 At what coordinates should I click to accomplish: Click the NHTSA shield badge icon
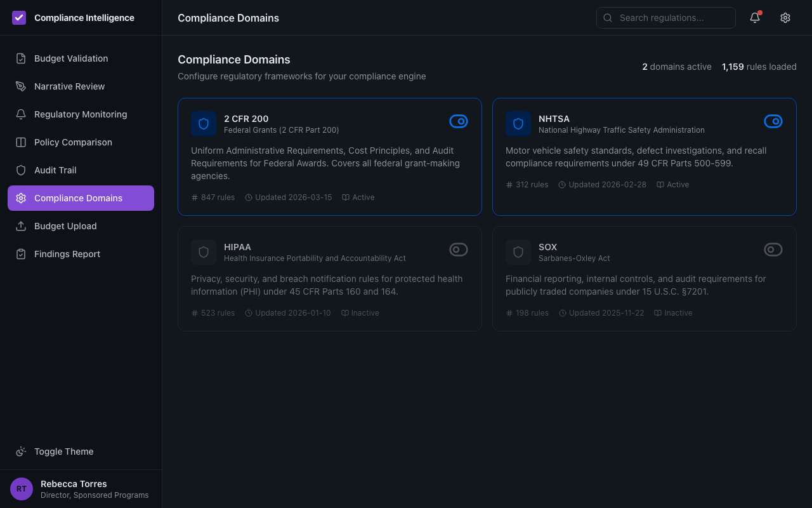click(x=518, y=124)
